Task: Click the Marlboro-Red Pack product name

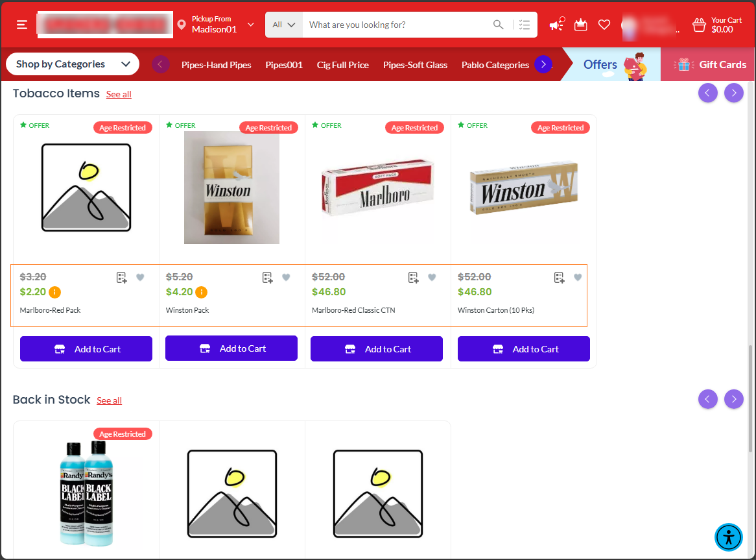Action: (x=50, y=310)
